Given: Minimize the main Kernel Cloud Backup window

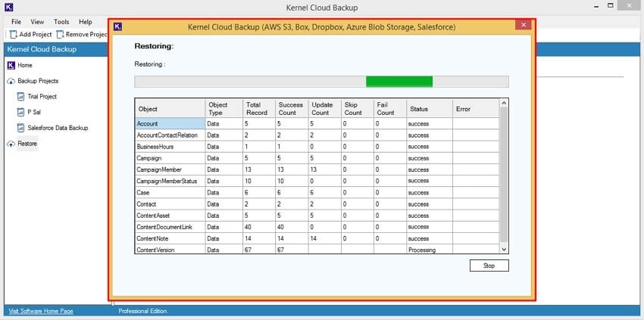Looking at the screenshot, I should coord(596,7).
